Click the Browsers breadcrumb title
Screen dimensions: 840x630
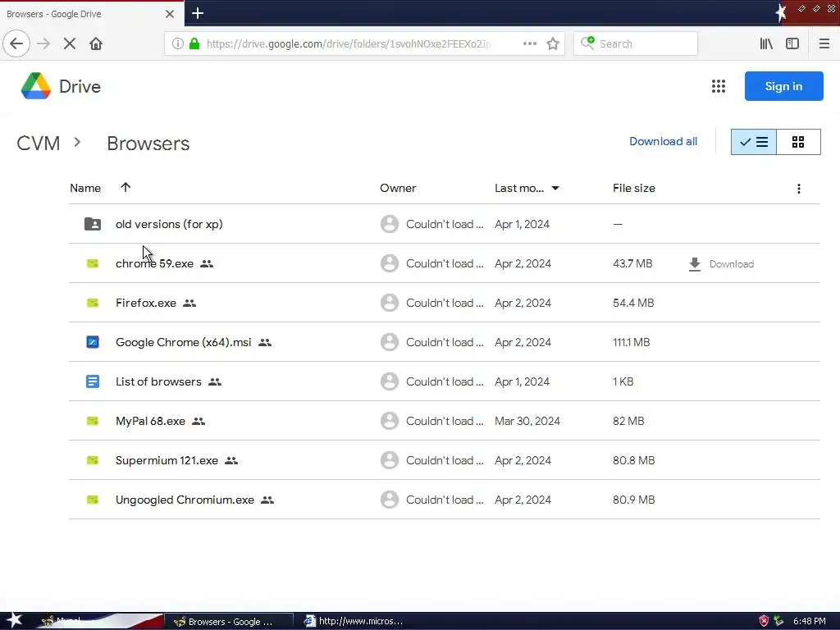[x=148, y=143]
